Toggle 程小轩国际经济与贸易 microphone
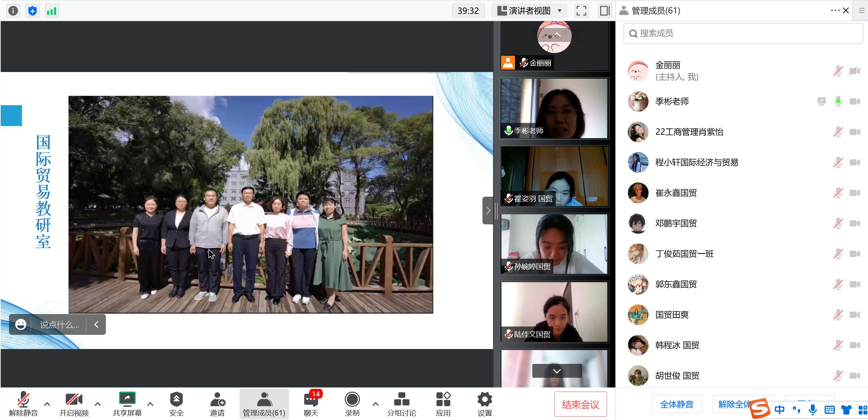 point(838,162)
